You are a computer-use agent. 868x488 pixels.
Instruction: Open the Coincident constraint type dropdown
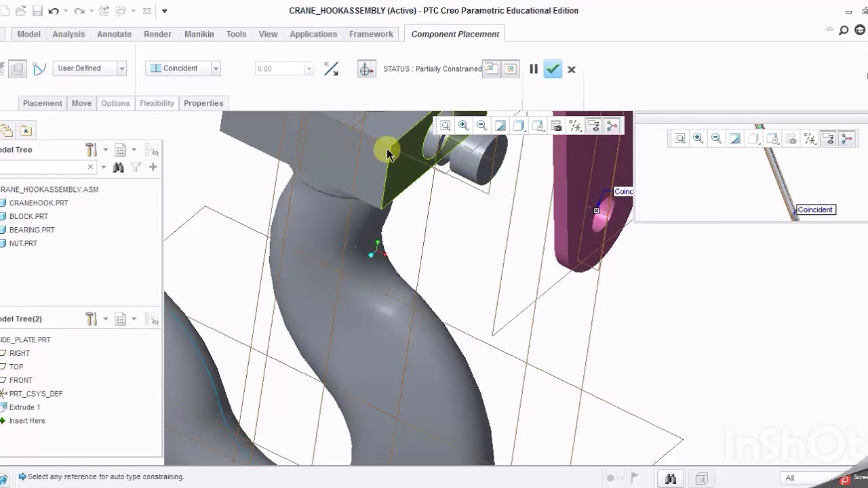[x=182, y=68]
